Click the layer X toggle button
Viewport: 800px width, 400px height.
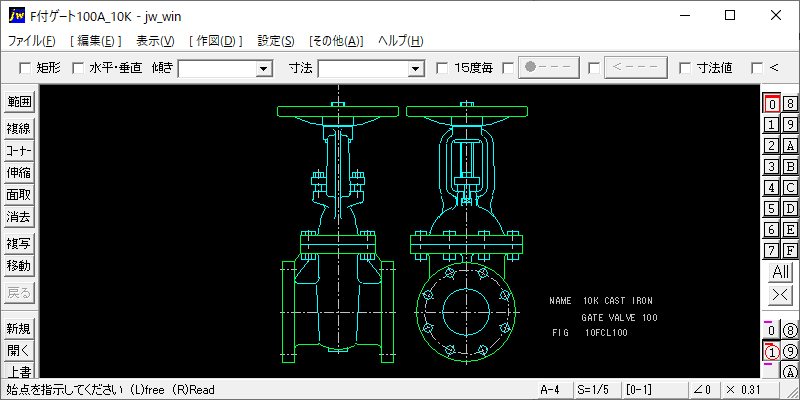point(781,294)
